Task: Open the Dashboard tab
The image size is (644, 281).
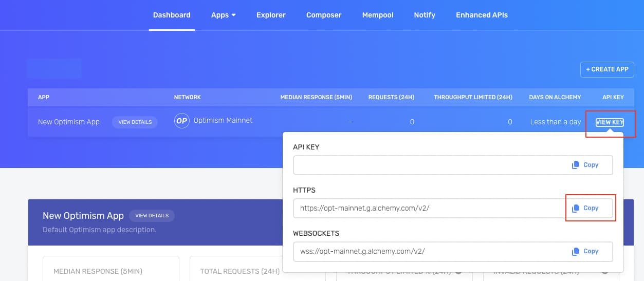Action: coord(172,15)
